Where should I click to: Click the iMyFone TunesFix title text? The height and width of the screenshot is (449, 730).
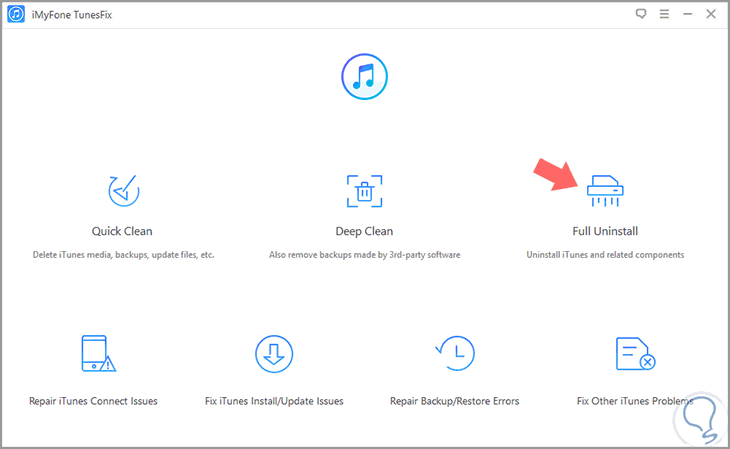tap(72, 15)
